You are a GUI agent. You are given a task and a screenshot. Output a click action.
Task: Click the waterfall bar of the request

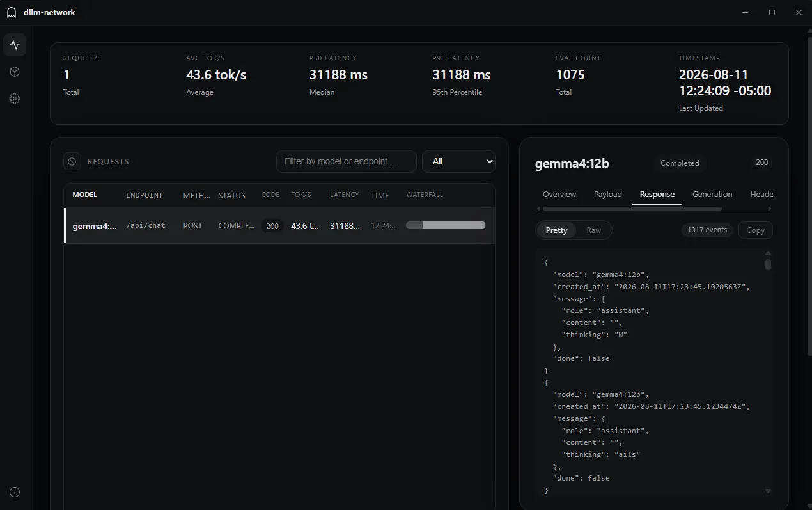(x=446, y=225)
